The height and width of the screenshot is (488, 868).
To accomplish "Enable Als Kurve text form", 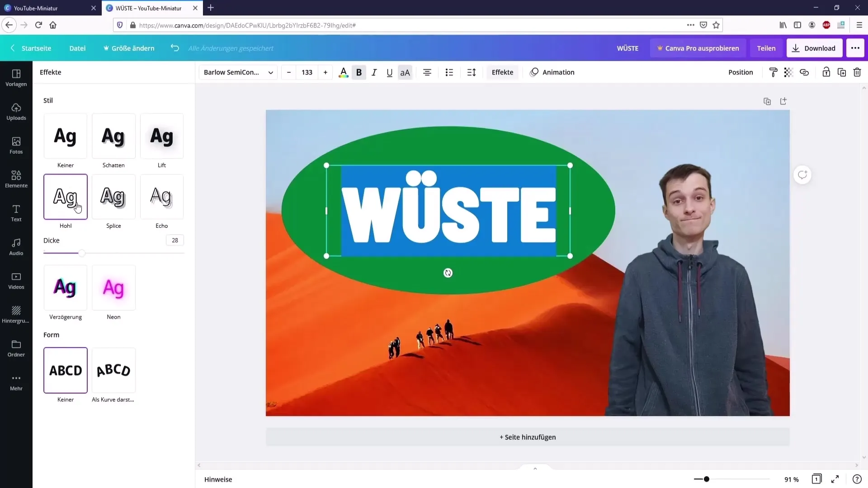I will 113,370.
